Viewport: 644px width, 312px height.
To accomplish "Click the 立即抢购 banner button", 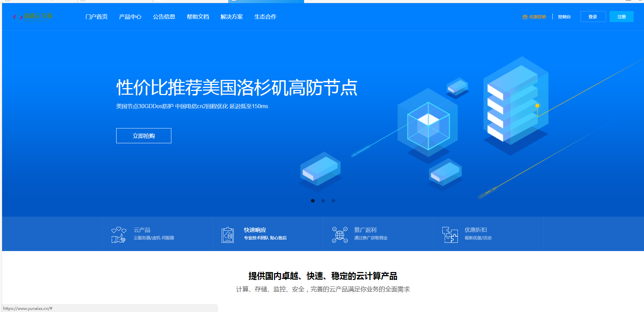I will tap(144, 135).
